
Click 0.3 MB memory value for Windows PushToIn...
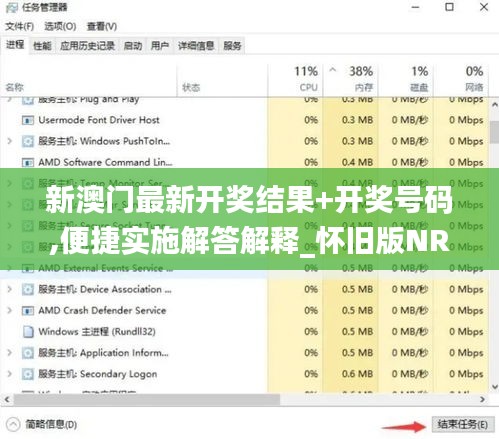pyautogui.click(x=357, y=141)
